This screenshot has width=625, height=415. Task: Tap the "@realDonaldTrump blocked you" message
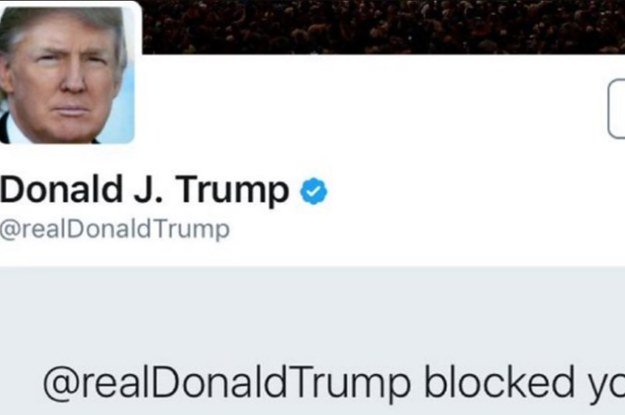334,383
